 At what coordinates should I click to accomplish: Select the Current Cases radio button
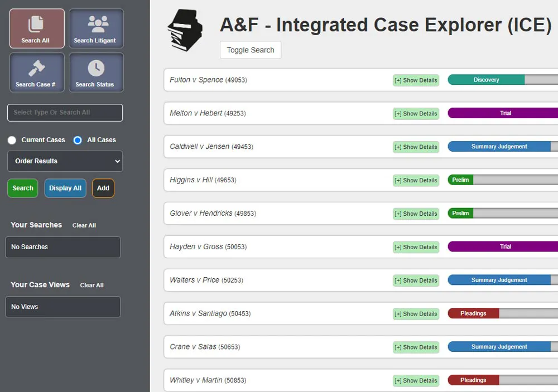click(x=12, y=140)
